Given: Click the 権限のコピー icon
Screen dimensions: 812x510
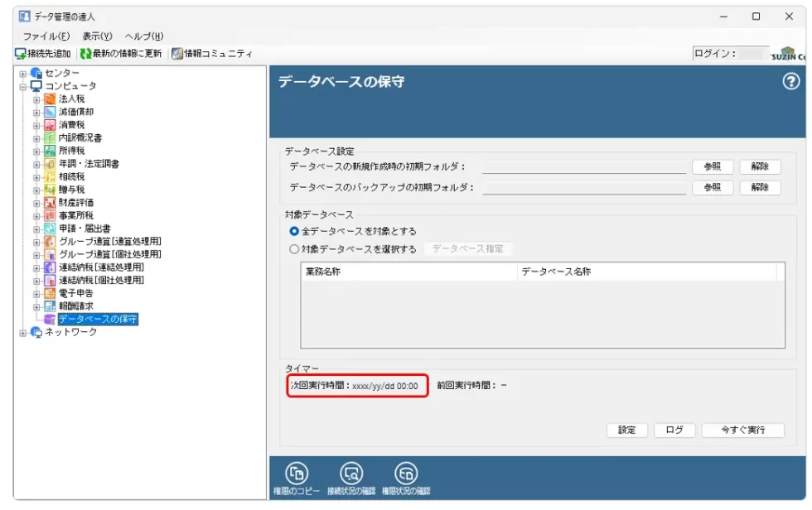Looking at the screenshot, I should point(297,474).
